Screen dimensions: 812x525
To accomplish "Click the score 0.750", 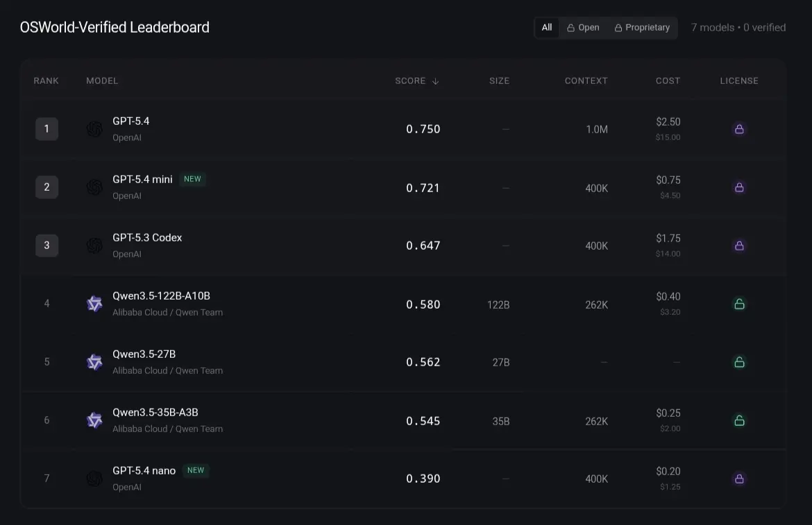I will coord(423,129).
